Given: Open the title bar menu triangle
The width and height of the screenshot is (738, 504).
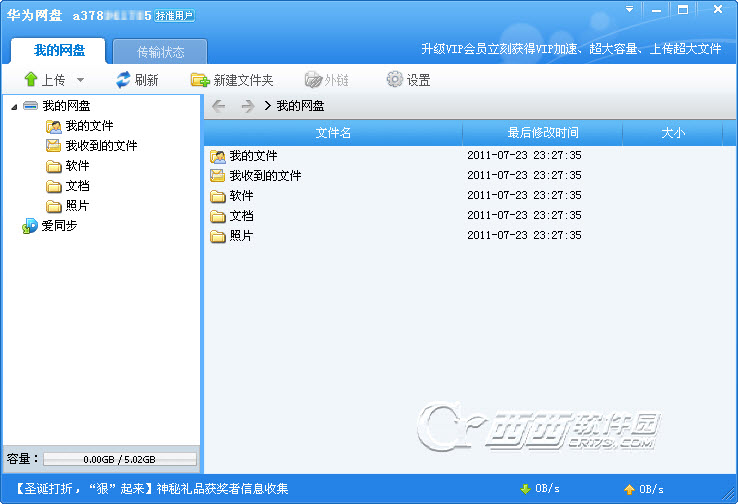Looking at the screenshot, I should tap(629, 9).
